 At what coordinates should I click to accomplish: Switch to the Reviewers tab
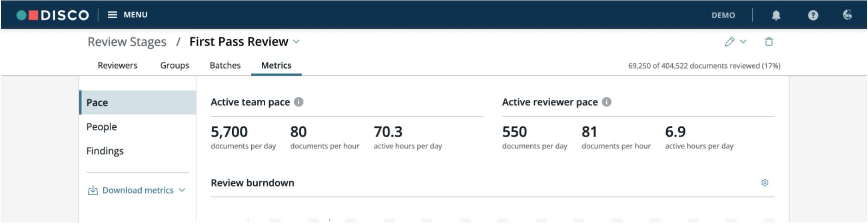118,66
